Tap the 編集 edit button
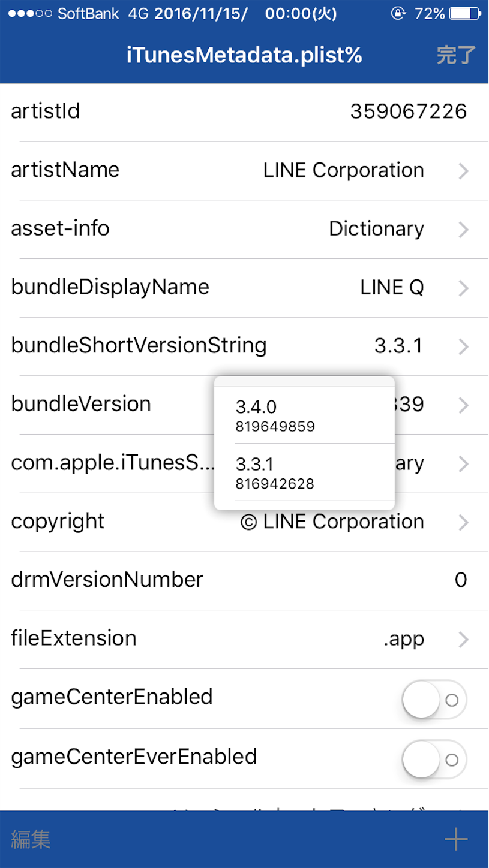 pyautogui.click(x=31, y=839)
